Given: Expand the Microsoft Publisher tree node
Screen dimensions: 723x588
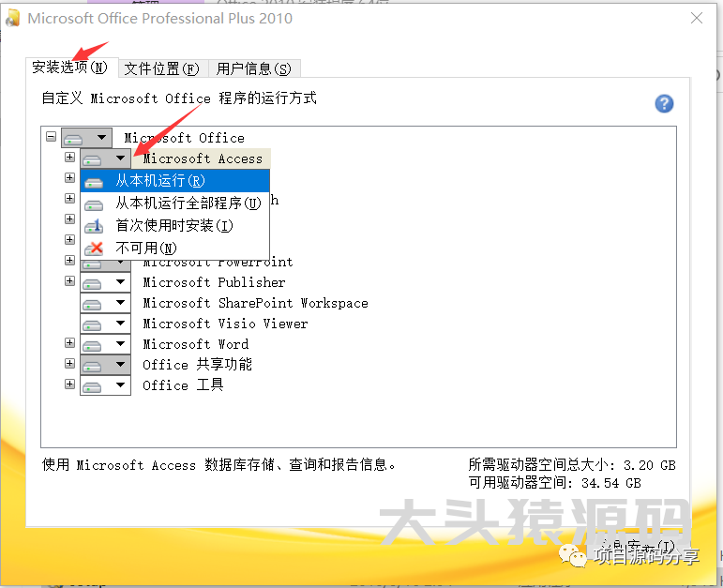Looking at the screenshot, I should [x=69, y=280].
